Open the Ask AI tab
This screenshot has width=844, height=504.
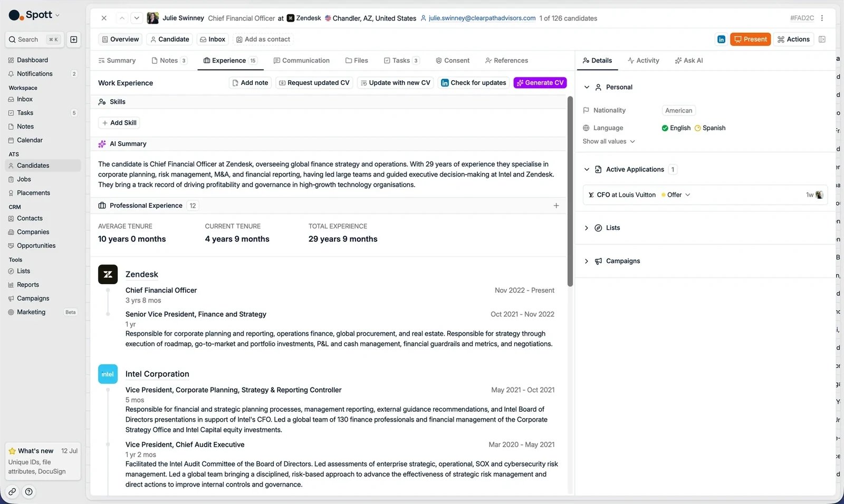click(x=689, y=61)
